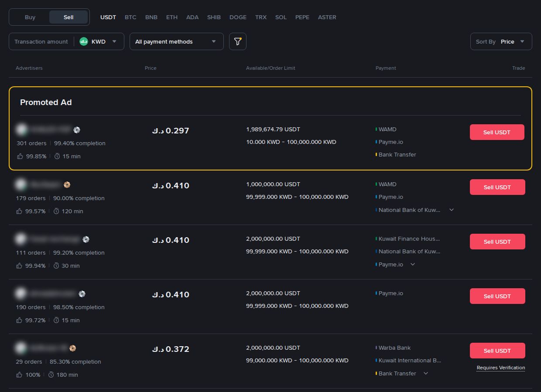This screenshot has width=541, height=392.
Task: Click WAMD payment in the Promoted Ad
Action: (x=387, y=129)
